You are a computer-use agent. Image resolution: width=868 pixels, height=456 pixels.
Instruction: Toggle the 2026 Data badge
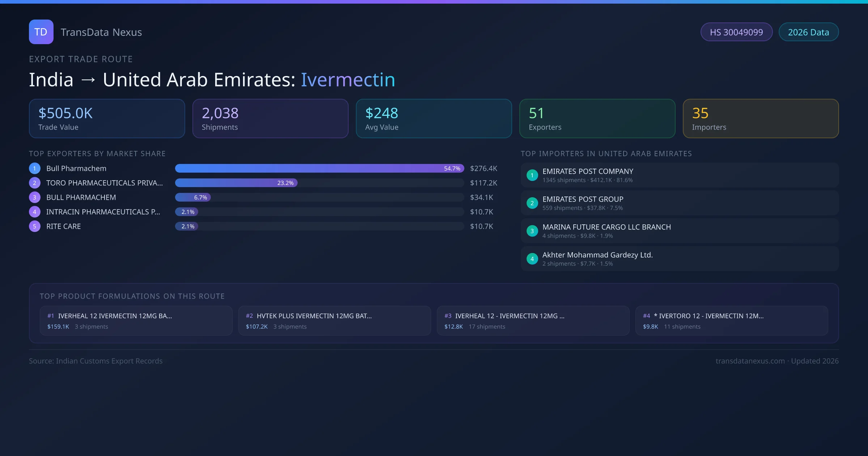[808, 32]
